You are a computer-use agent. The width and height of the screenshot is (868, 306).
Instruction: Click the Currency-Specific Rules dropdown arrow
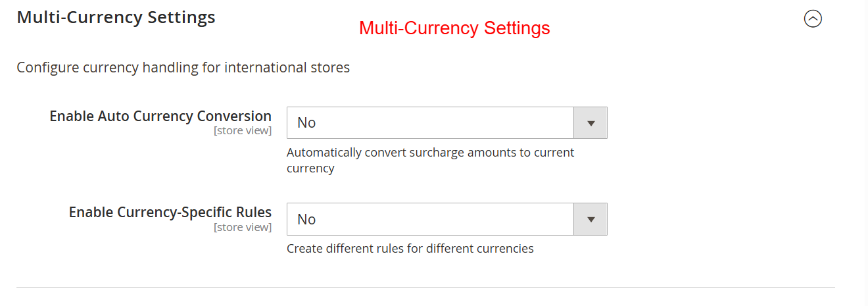[591, 219]
